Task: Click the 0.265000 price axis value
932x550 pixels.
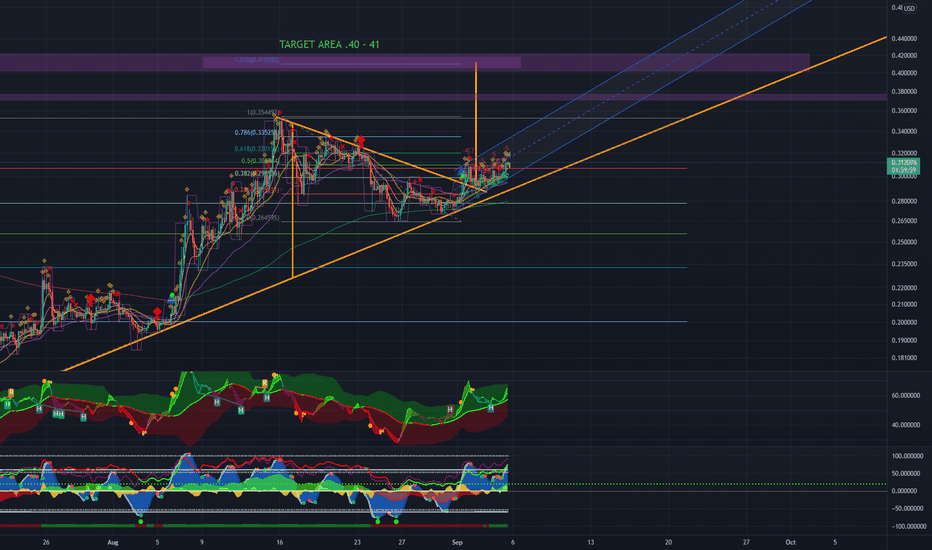Action: pos(904,221)
